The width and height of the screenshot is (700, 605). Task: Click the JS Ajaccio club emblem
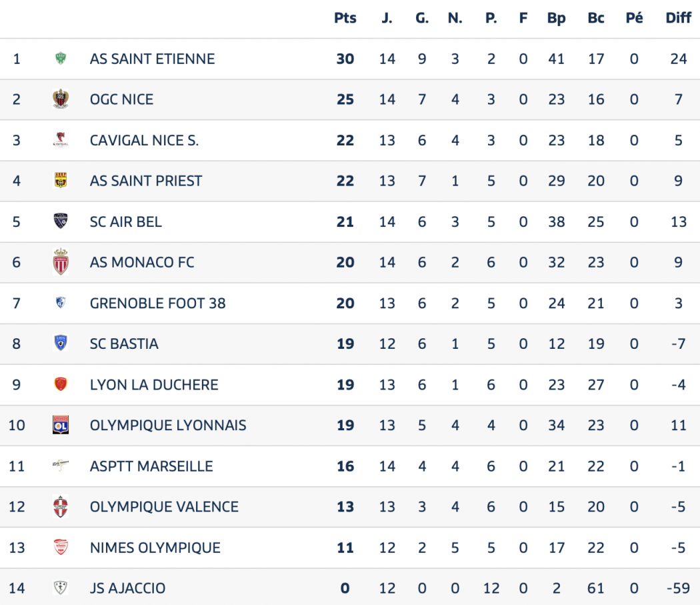(61, 588)
